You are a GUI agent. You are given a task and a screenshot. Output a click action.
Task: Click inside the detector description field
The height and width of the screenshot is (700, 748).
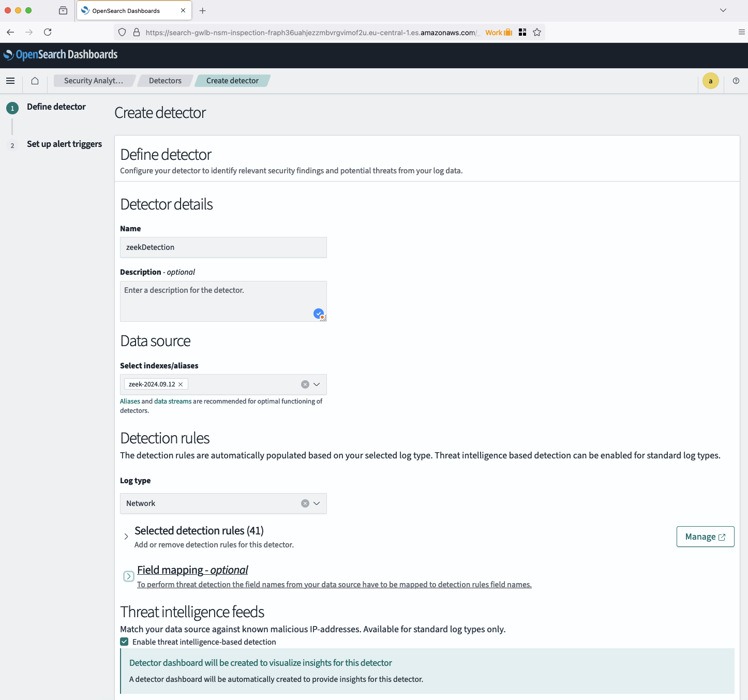point(223,300)
